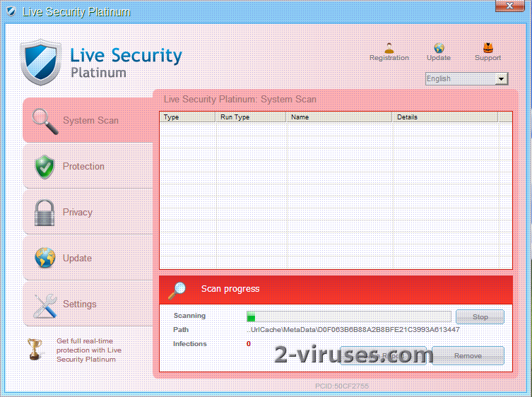Click the title bar shield icon

11,11
